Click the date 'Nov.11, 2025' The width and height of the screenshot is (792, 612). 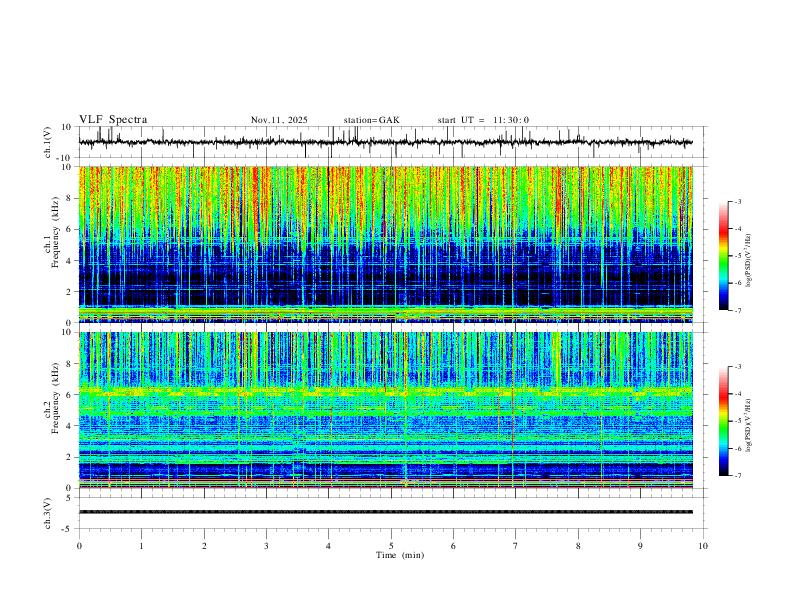coord(279,120)
